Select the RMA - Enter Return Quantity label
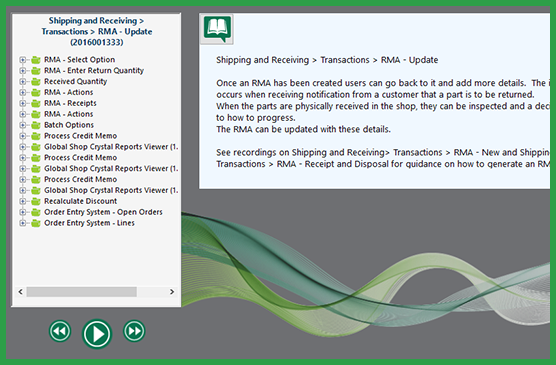 click(94, 70)
